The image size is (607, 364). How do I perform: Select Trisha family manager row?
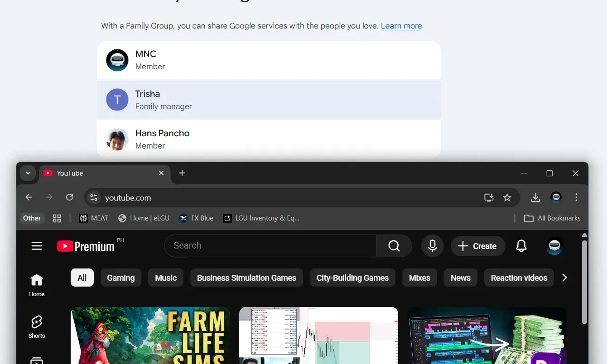tap(269, 100)
